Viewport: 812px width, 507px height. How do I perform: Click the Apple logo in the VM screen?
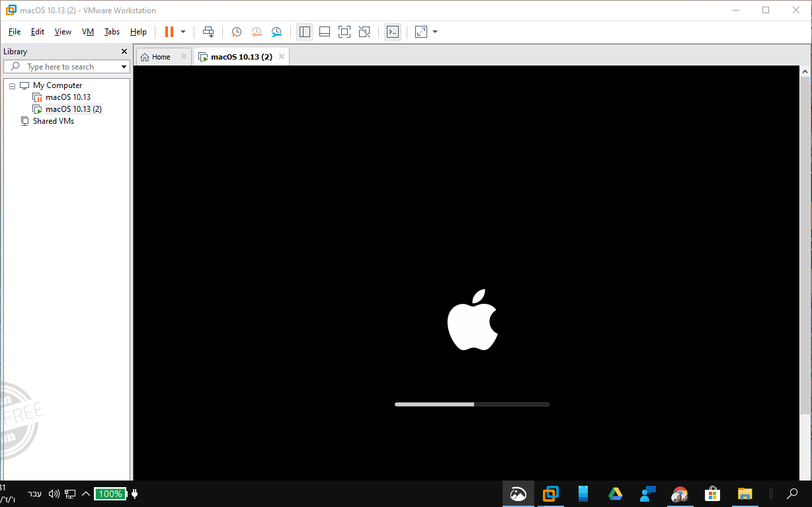[472, 319]
